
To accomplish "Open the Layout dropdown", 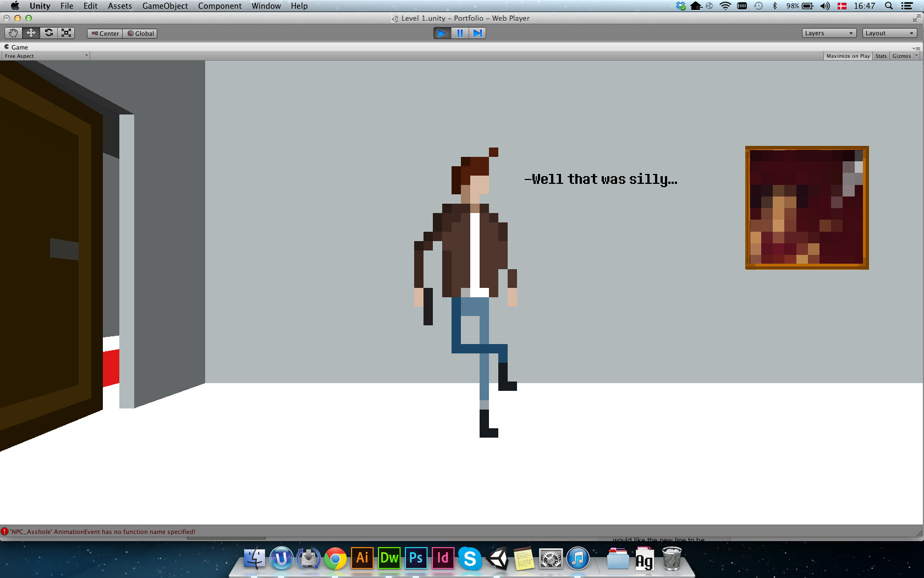I will [889, 32].
